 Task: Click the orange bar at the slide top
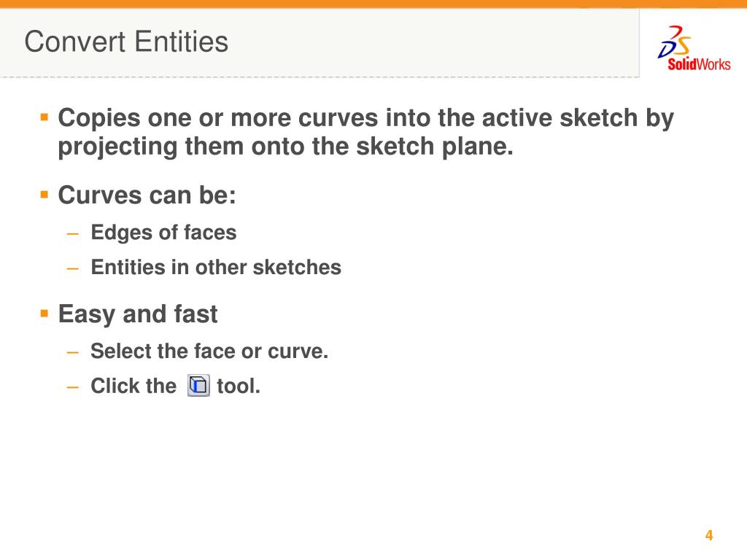point(373,4)
